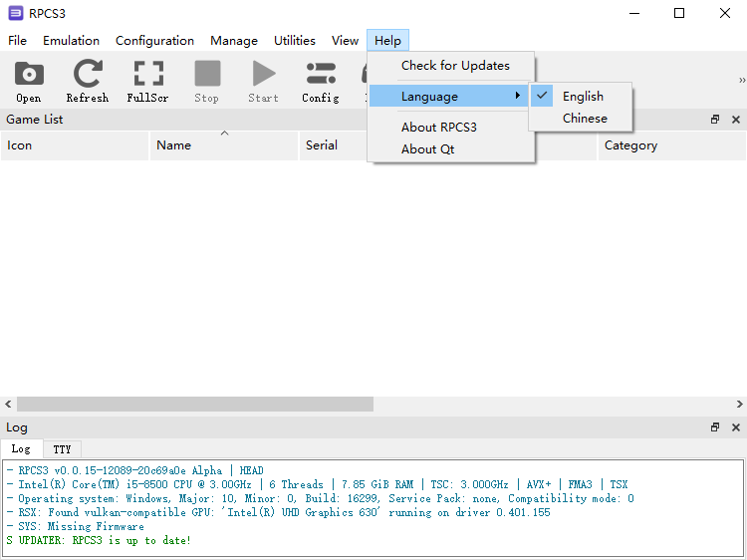Switch language to Chinese

585,119
